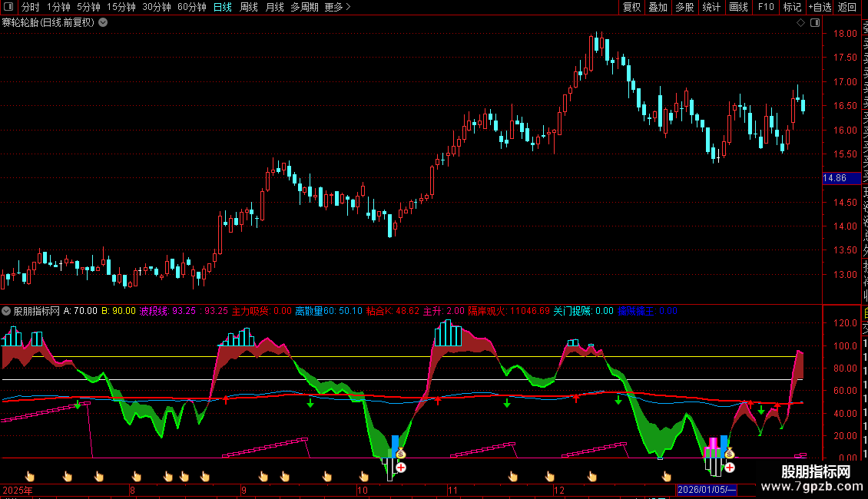Click the red plus signal icon near January

point(730,468)
